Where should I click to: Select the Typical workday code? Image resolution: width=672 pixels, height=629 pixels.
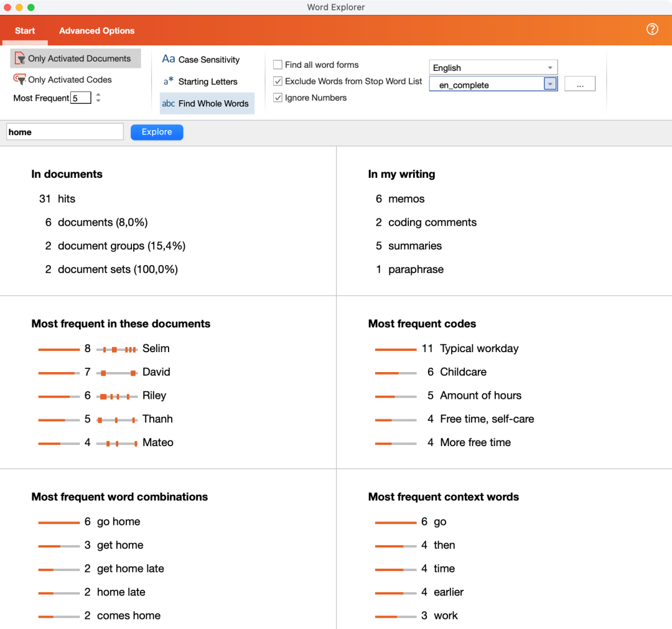(479, 348)
